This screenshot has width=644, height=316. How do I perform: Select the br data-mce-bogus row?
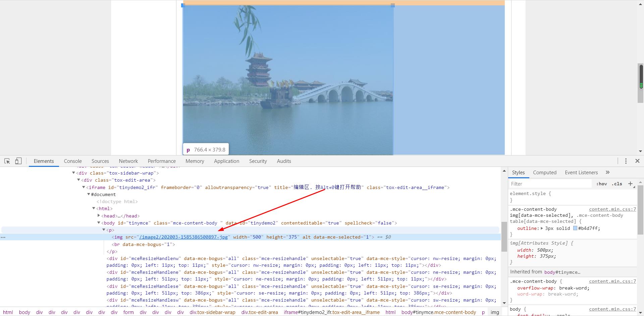[144, 244]
